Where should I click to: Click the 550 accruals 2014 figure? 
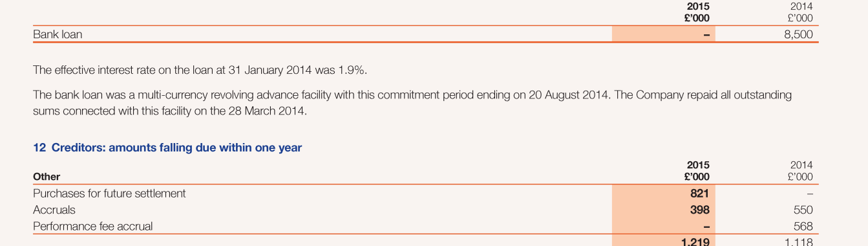[x=803, y=210]
